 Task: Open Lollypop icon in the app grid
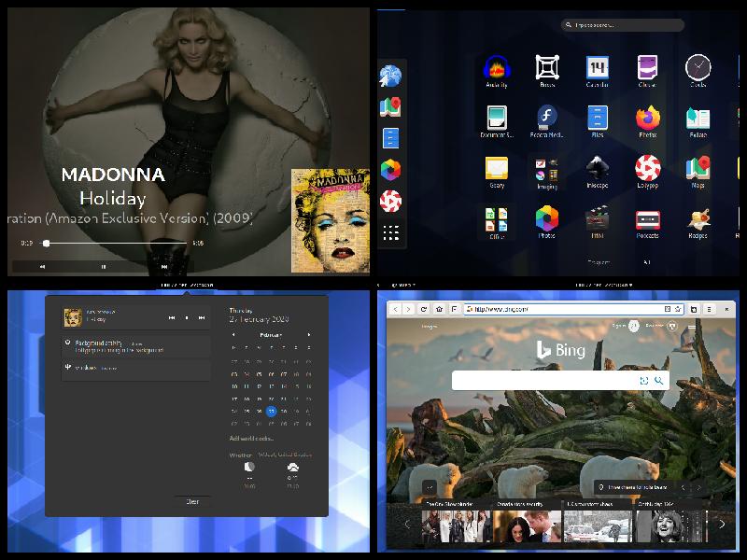(647, 173)
